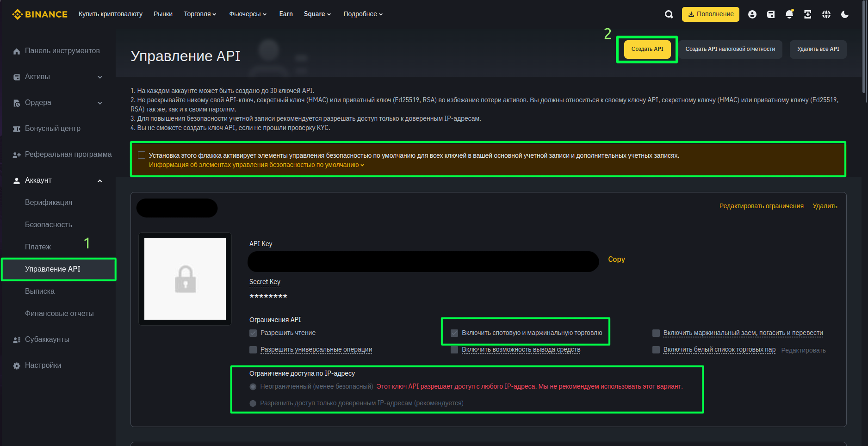Select Управление API in sidebar
This screenshot has height=446, width=868.
pos(58,269)
